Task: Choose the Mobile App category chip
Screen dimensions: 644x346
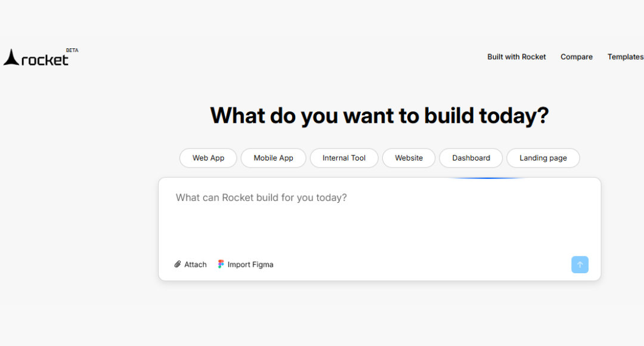Action: tap(273, 158)
